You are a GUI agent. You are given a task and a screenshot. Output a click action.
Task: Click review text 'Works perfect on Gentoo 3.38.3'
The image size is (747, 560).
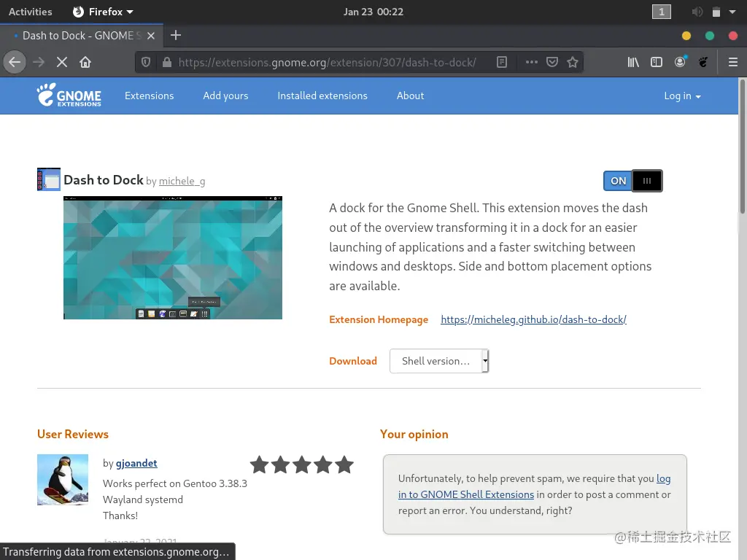pos(175,483)
